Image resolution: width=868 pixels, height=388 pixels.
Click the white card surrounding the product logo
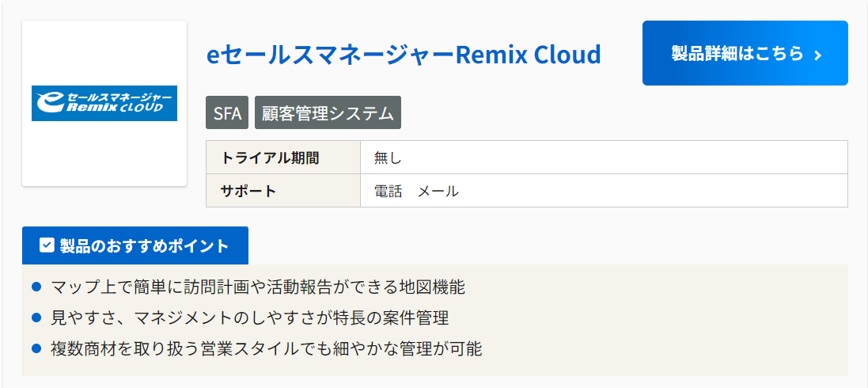(x=104, y=104)
